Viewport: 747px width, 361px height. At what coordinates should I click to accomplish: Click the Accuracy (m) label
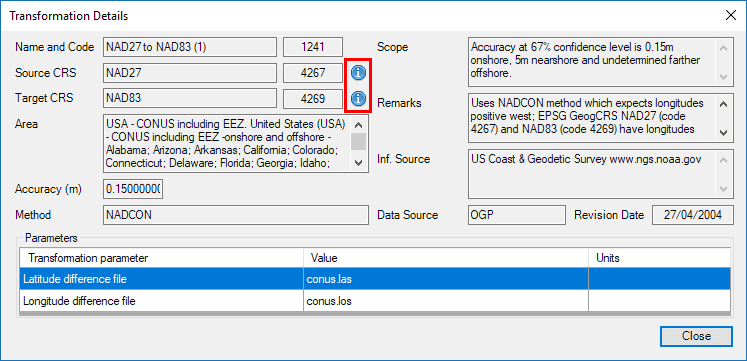pyautogui.click(x=48, y=189)
